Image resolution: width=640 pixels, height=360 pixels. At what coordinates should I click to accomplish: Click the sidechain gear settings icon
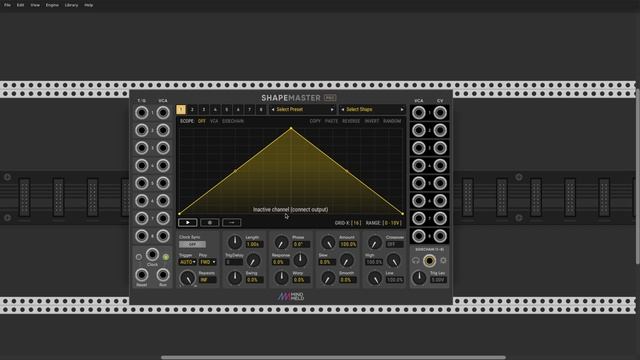(x=443, y=260)
